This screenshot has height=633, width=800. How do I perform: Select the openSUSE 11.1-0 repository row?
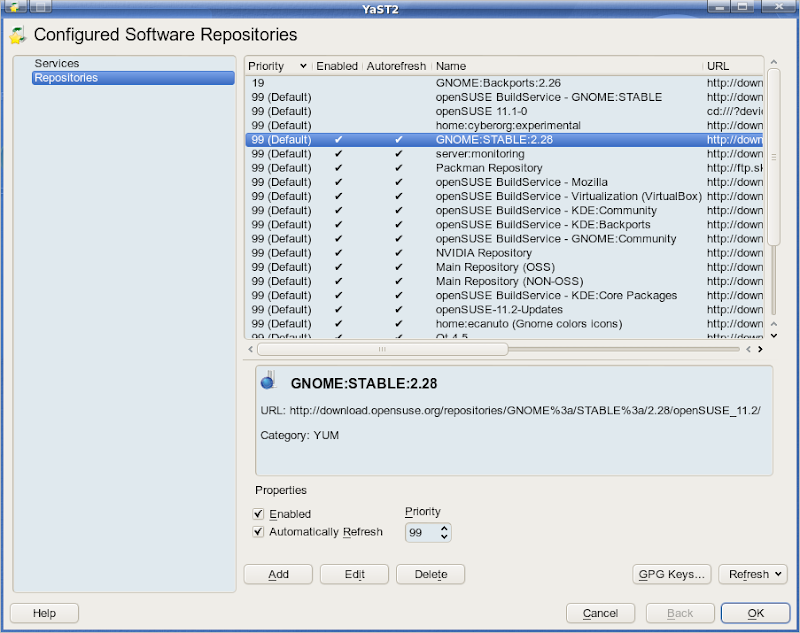coord(504,111)
